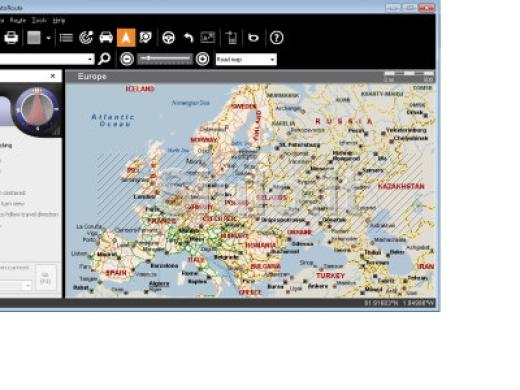Click the zoom level slider
The width and height of the screenshot is (520, 390).
pyautogui.click(x=165, y=59)
